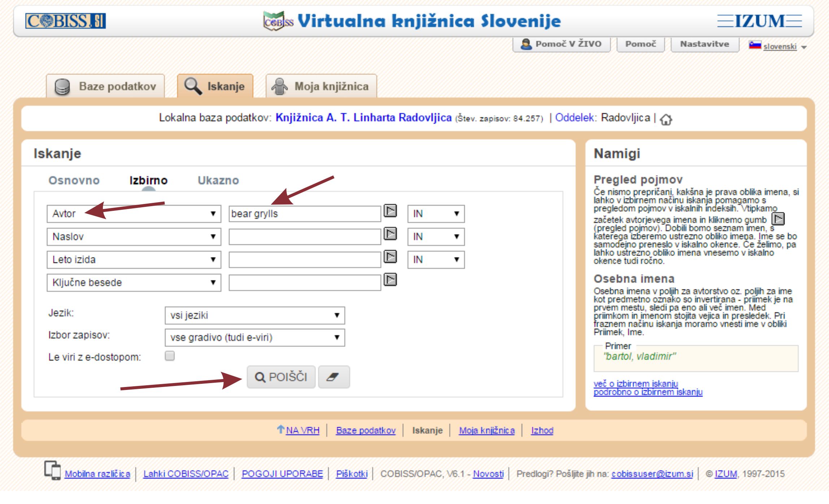Click the IZUM logo in header

coord(759,21)
